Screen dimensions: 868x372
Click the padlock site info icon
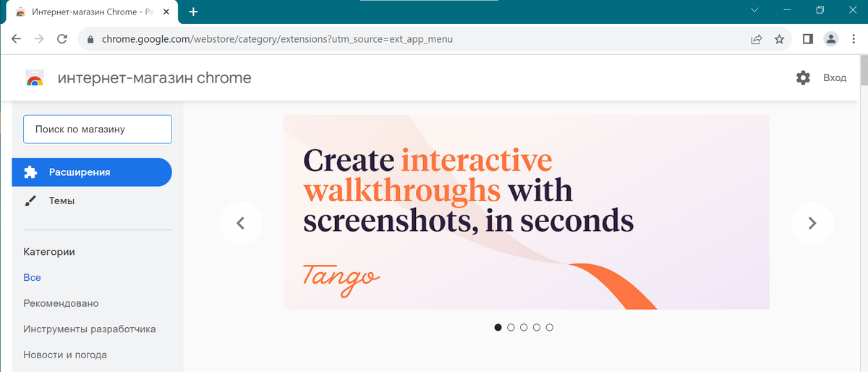click(x=90, y=39)
